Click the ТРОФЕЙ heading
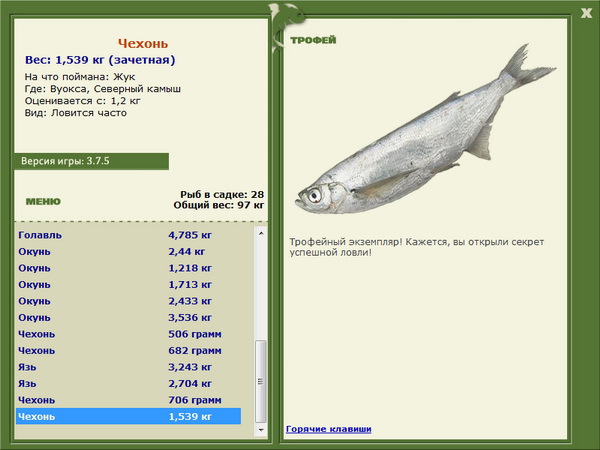 click(x=313, y=40)
